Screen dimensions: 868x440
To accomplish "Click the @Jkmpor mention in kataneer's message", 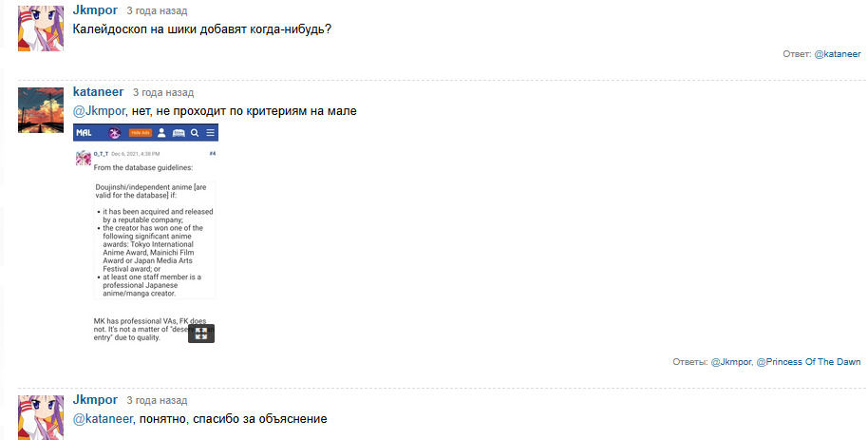I will coord(99,111).
